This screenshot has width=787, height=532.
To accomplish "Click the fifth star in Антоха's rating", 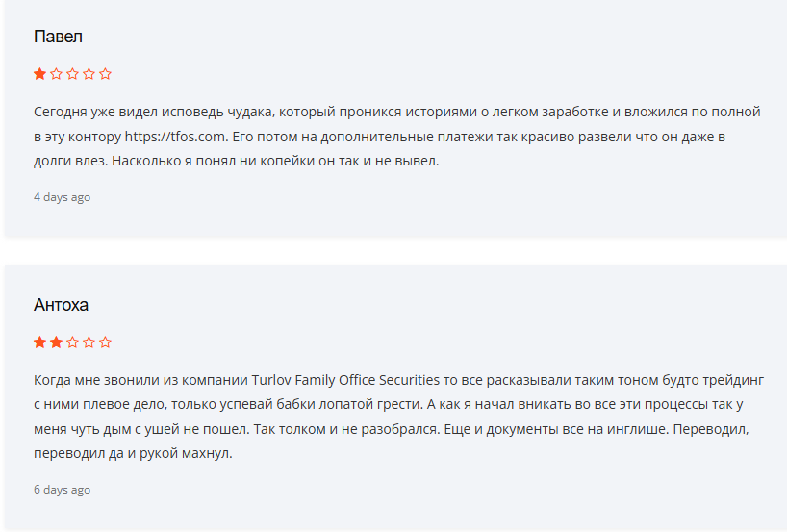I will [106, 342].
